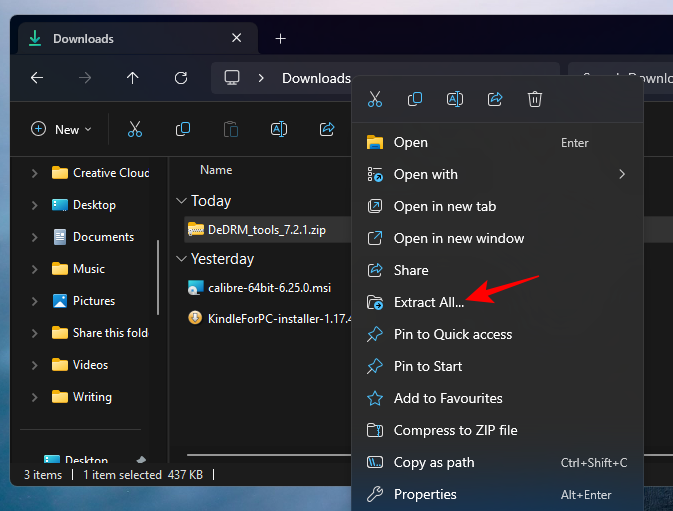Click the Delete trash icon in context menu

point(535,99)
